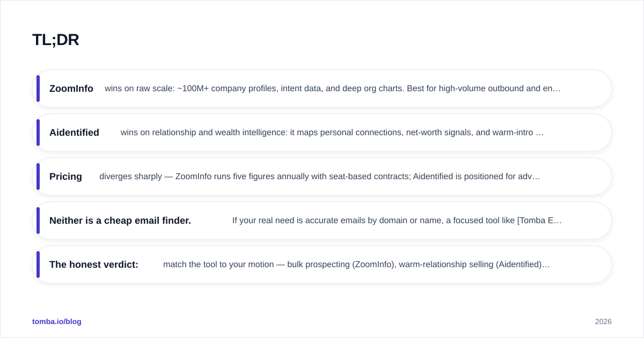The height and width of the screenshot is (338, 644).
Task: Select the Pricing bold label
Action: (x=65, y=177)
